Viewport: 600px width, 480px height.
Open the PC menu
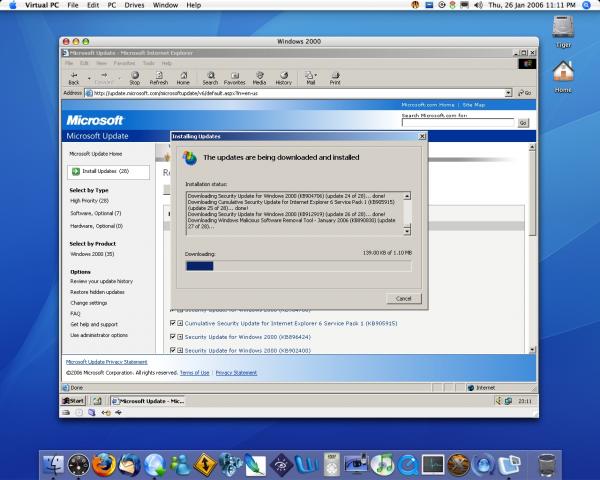coord(112,5)
